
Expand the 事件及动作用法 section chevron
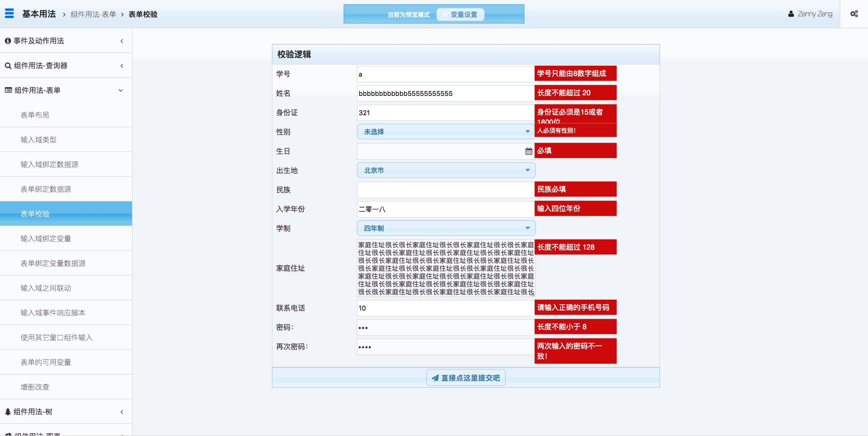click(x=122, y=41)
